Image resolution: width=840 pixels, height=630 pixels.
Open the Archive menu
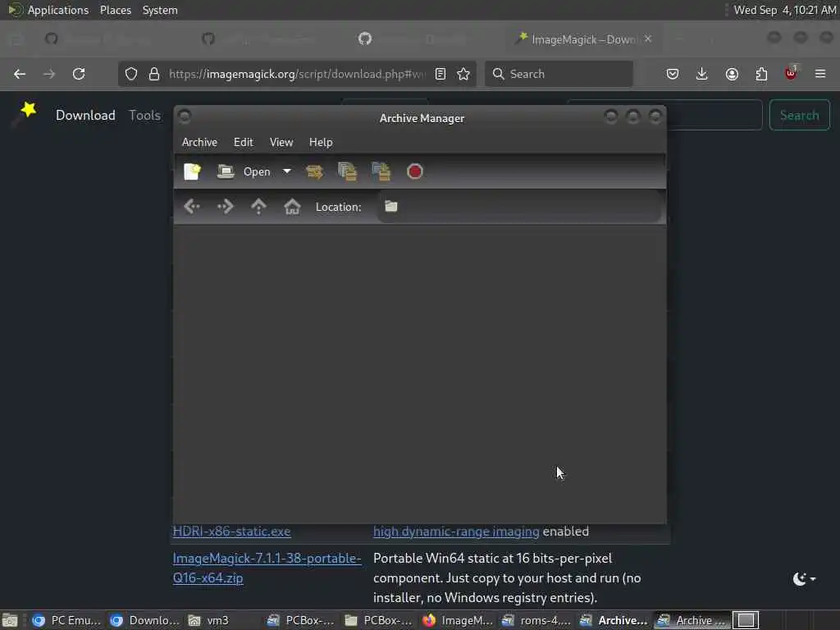pyautogui.click(x=199, y=143)
